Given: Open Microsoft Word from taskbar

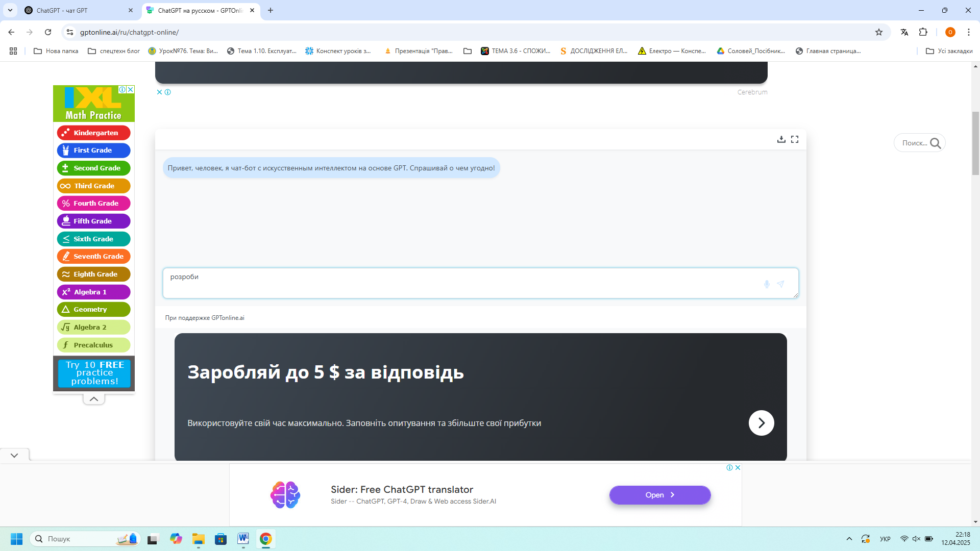Looking at the screenshot, I should click(x=243, y=539).
